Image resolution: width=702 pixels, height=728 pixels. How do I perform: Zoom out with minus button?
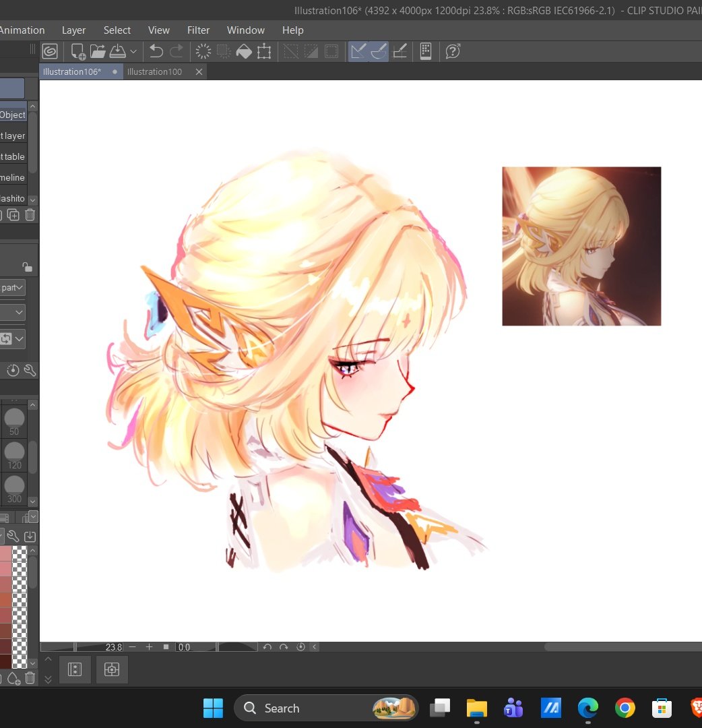(x=133, y=646)
